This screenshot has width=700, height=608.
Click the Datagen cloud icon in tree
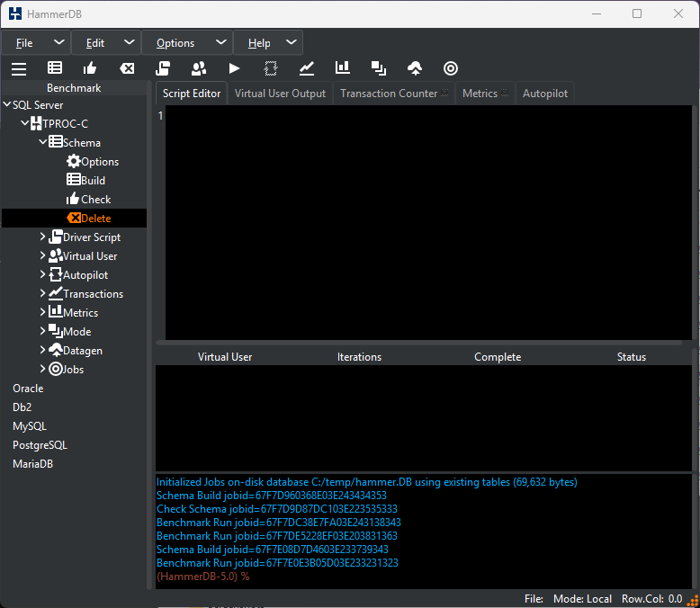(x=56, y=350)
